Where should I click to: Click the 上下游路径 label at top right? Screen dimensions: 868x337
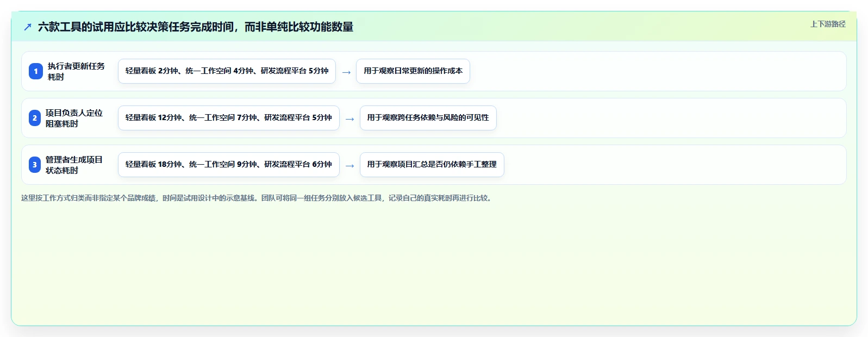[x=828, y=24]
